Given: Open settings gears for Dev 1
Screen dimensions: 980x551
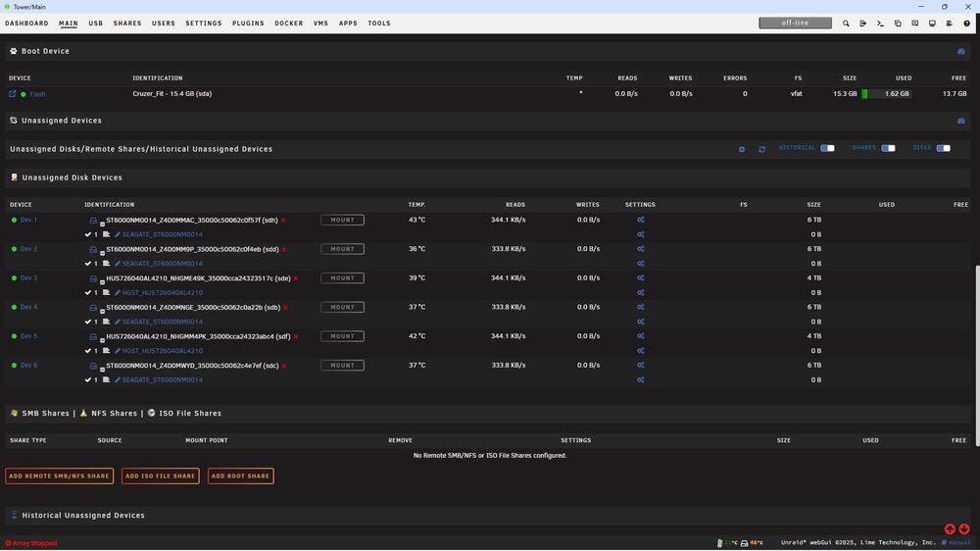Looking at the screenshot, I should 640,221.
